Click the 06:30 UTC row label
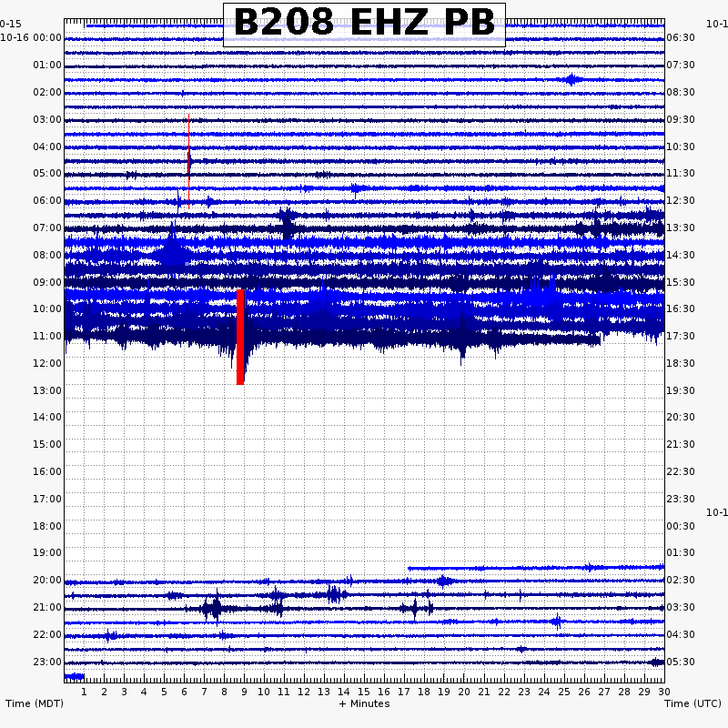 pos(681,37)
